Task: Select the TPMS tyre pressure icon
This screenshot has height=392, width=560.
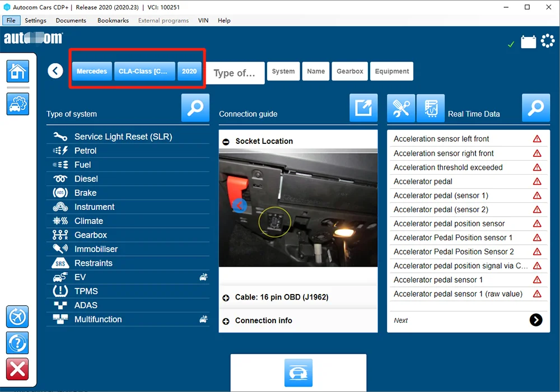Action: 60,291
